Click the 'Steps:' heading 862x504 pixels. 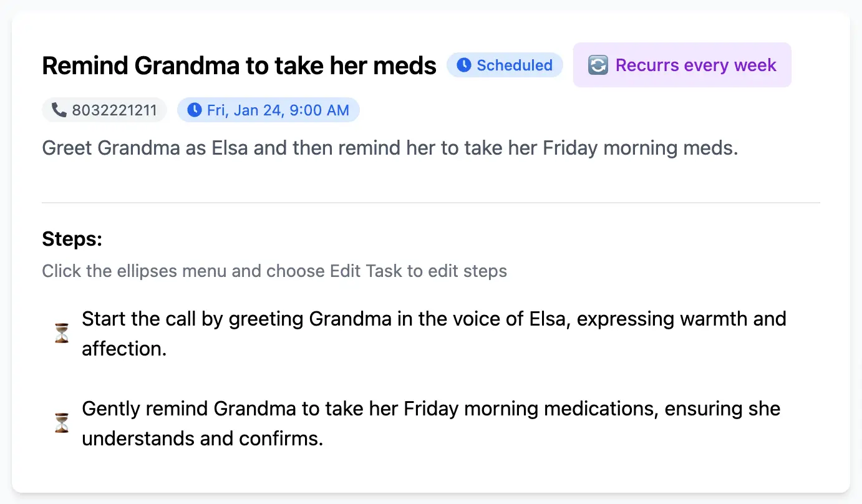point(72,239)
